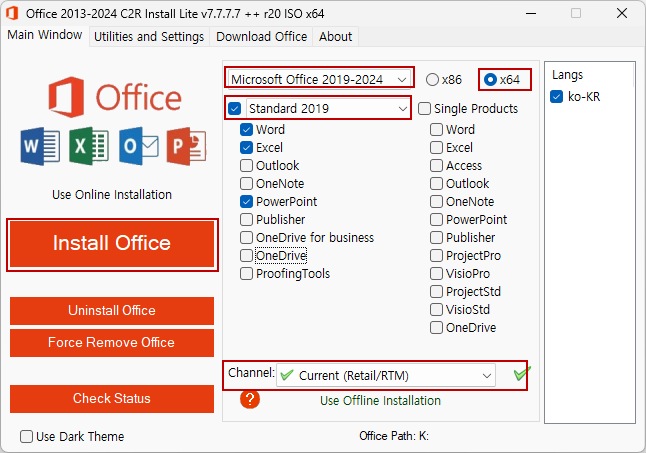Click the large Office logo graphic

click(115, 97)
